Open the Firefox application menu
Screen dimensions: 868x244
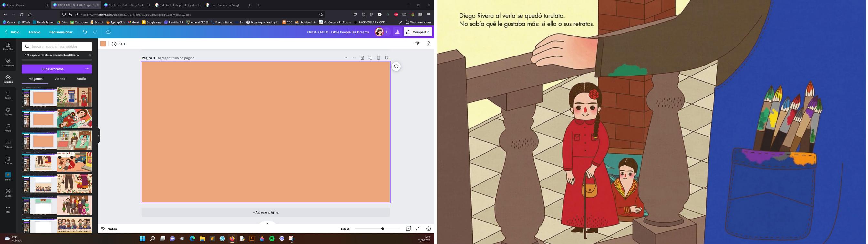(428, 15)
